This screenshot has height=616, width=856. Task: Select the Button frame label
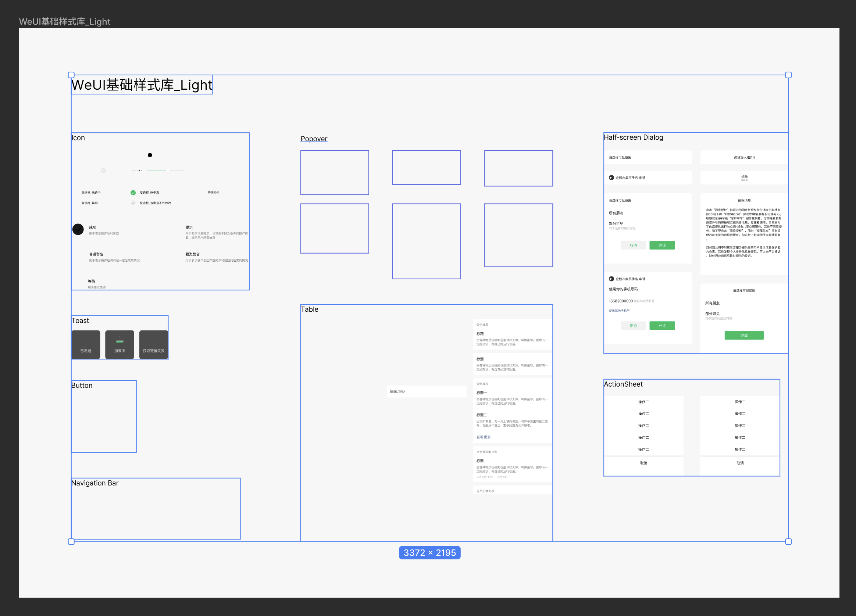[x=82, y=385]
